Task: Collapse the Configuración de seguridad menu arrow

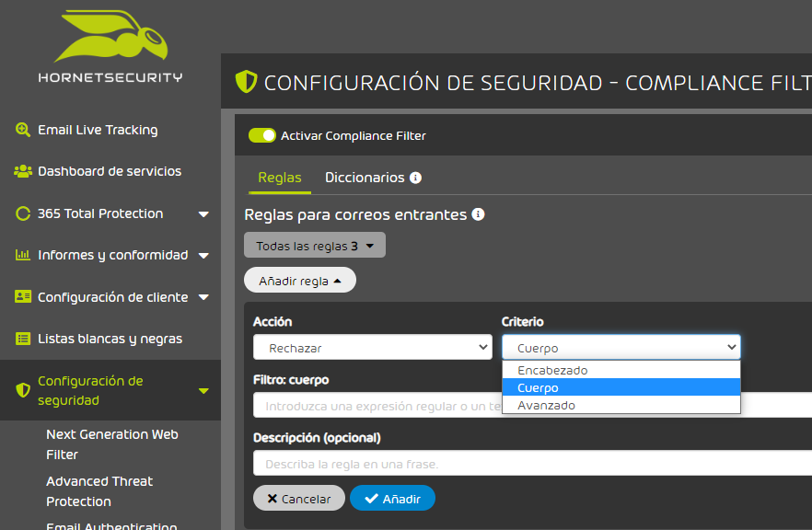Action: pyautogui.click(x=203, y=391)
